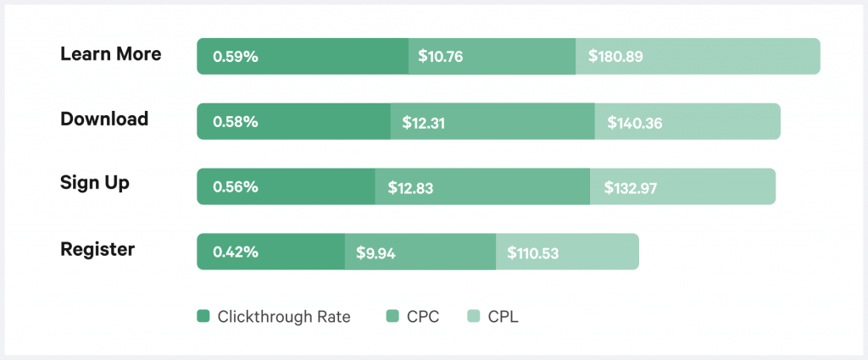Click the $140.36 CPL bar segment
The height and width of the screenshot is (360, 868).
[x=687, y=122]
